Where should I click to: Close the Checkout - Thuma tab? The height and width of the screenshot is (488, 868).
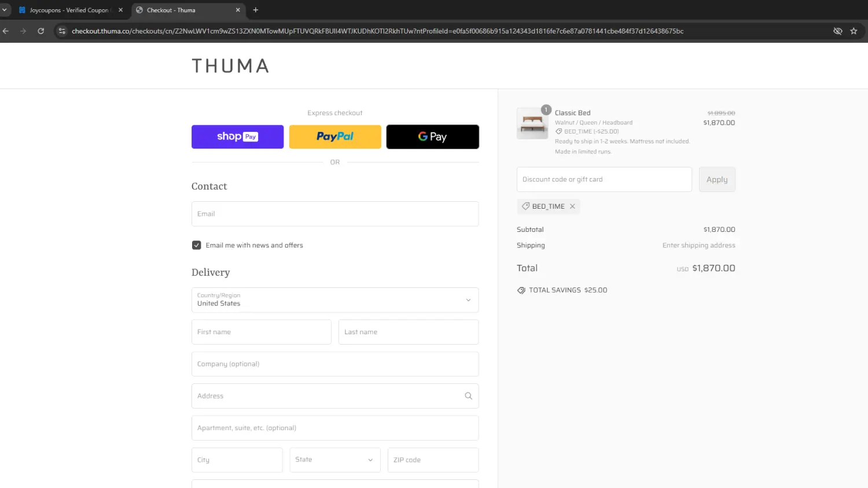pos(238,10)
